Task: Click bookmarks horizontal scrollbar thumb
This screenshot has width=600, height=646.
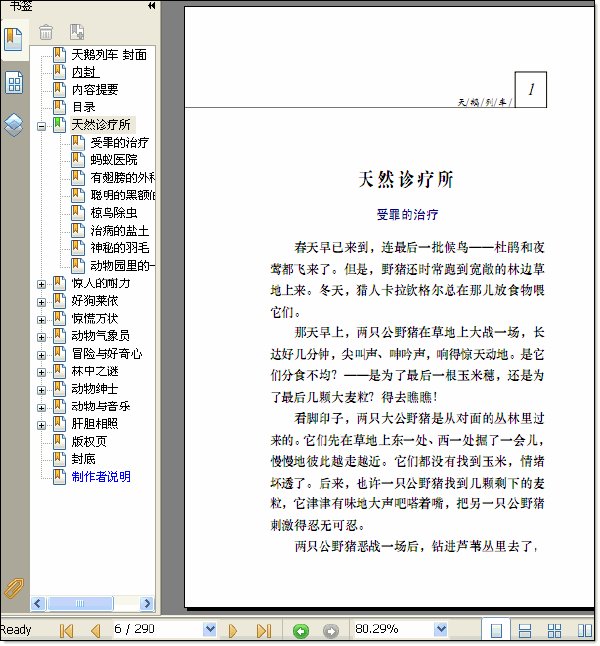Action: click(80, 604)
